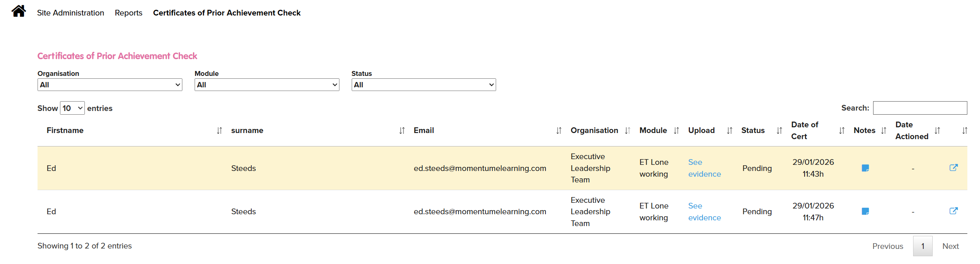
Task: Focus the table Search input field
Action: click(x=920, y=108)
